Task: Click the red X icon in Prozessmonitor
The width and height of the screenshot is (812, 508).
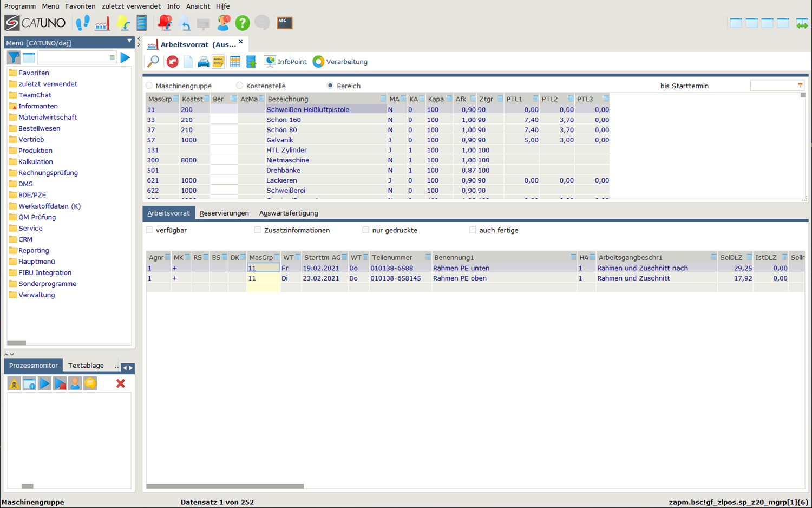Action: (x=120, y=383)
